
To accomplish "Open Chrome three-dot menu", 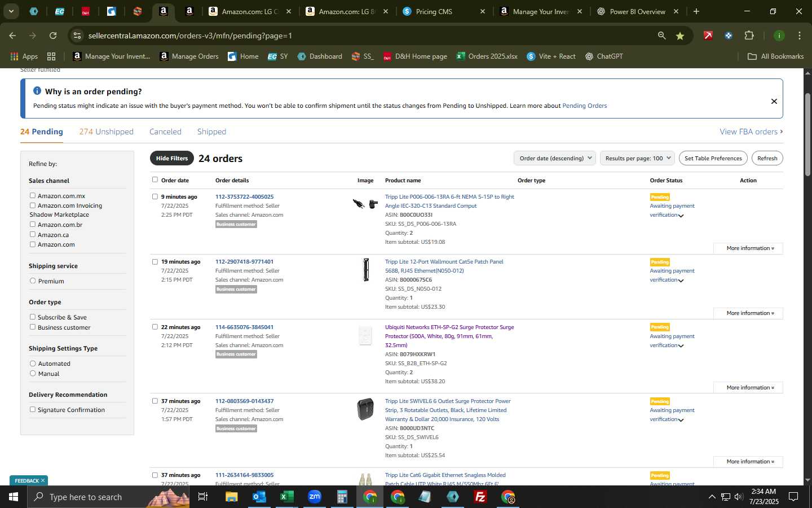I will coord(799,36).
